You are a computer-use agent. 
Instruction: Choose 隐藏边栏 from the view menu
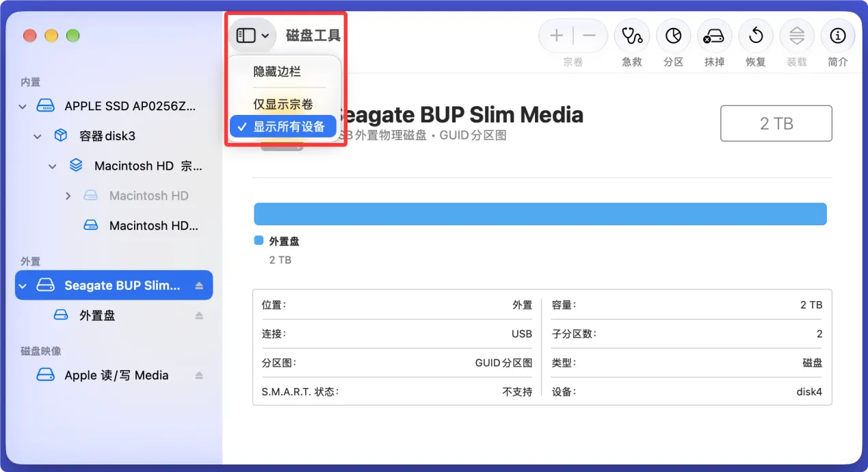pos(277,72)
